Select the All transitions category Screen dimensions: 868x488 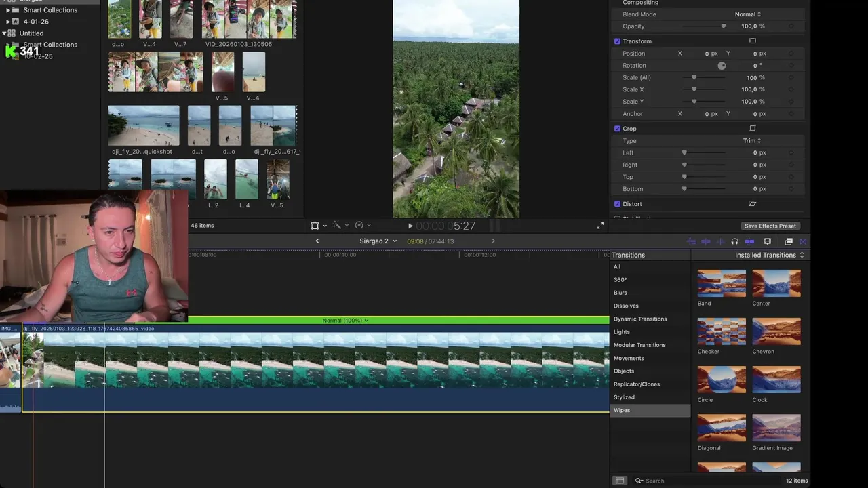click(650, 267)
